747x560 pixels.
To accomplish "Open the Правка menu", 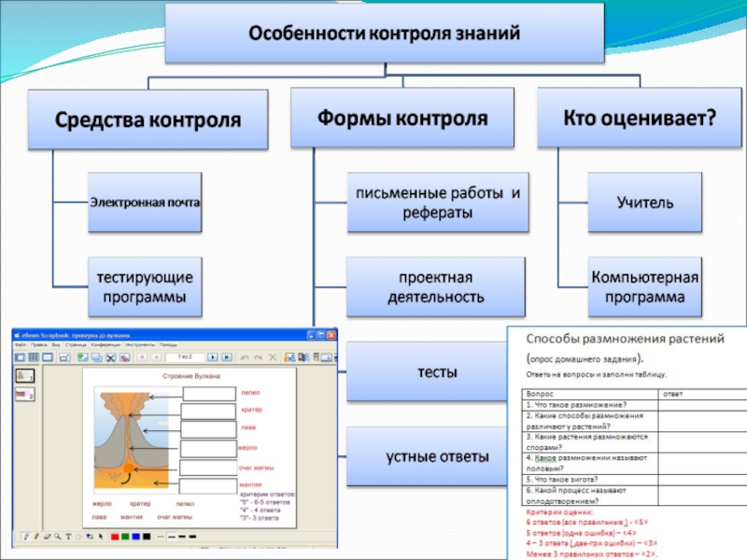I will click(x=39, y=344).
